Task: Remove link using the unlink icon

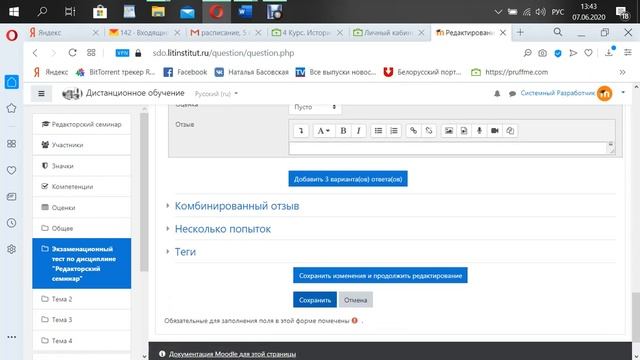Action: pos(429,131)
